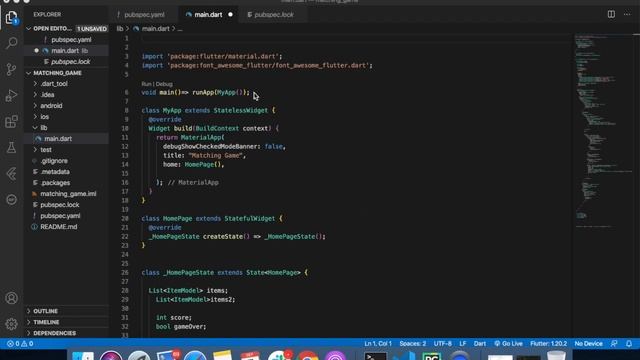
Task: Open the Manage gear menu
Action: tap(11, 324)
